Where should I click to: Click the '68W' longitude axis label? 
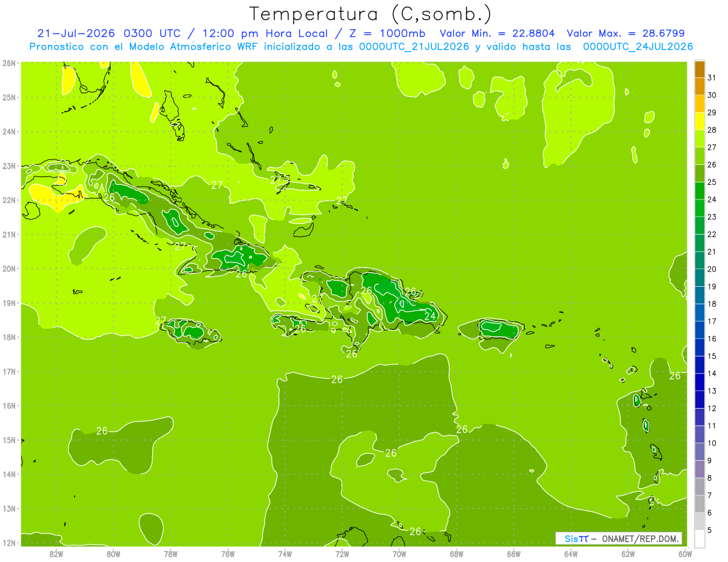456,554
